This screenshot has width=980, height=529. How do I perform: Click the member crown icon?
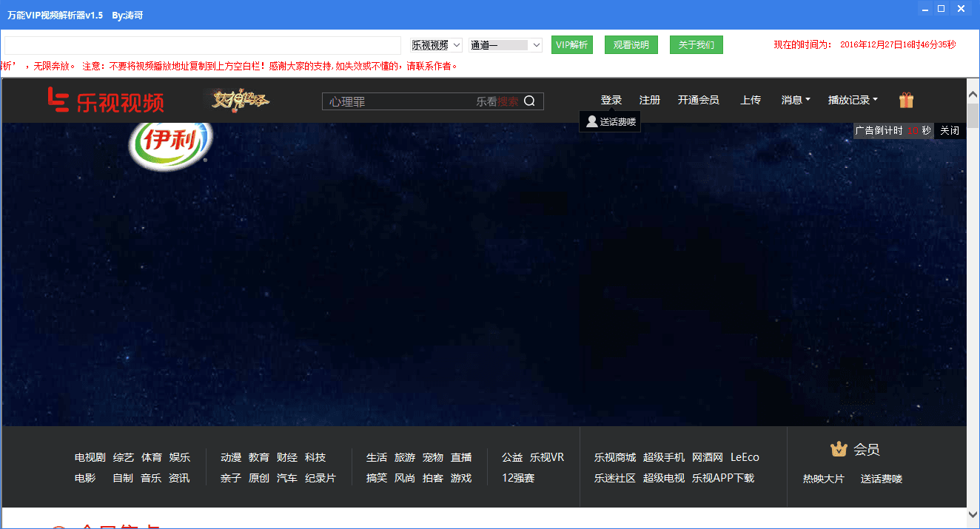(839, 449)
